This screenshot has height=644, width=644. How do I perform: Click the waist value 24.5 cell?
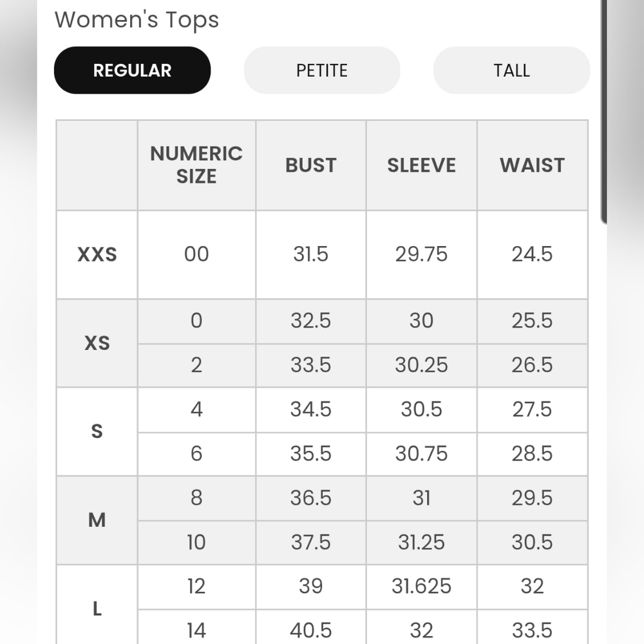(x=533, y=254)
